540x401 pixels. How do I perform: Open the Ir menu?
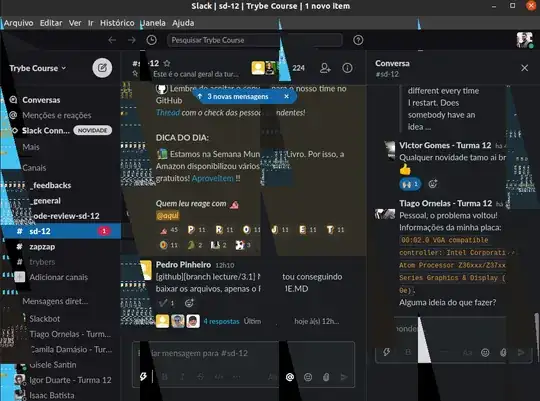[x=91, y=23]
